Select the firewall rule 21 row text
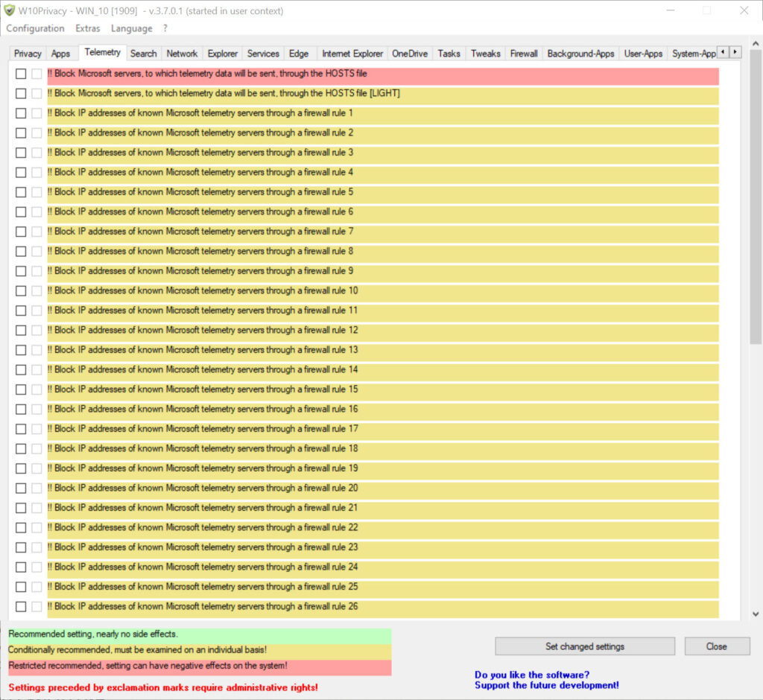Screen dimensions: 763x700 (203, 508)
